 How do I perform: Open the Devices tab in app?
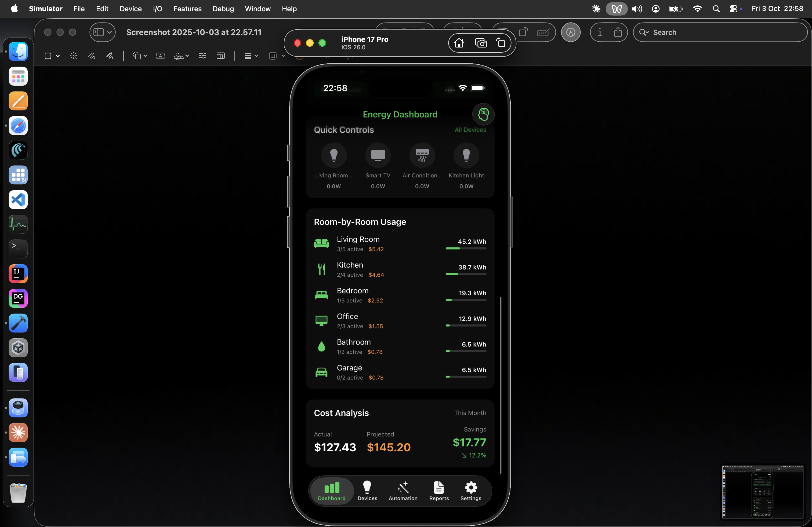point(367,491)
